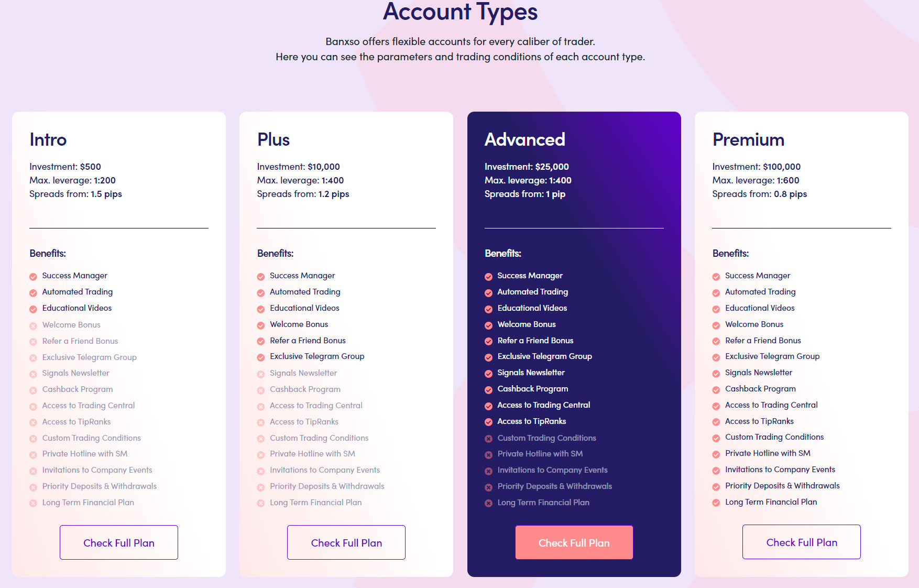Click the checkmark beside Cashback Program in Advanced plan
The image size is (919, 588).
[488, 389]
